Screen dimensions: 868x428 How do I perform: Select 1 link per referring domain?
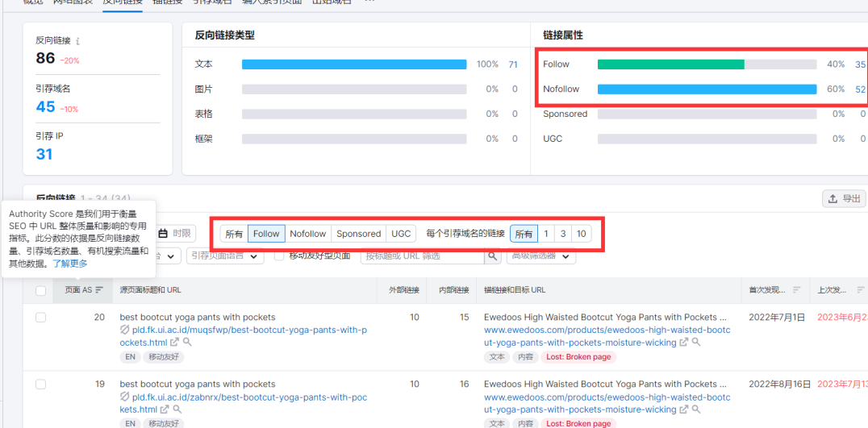546,234
